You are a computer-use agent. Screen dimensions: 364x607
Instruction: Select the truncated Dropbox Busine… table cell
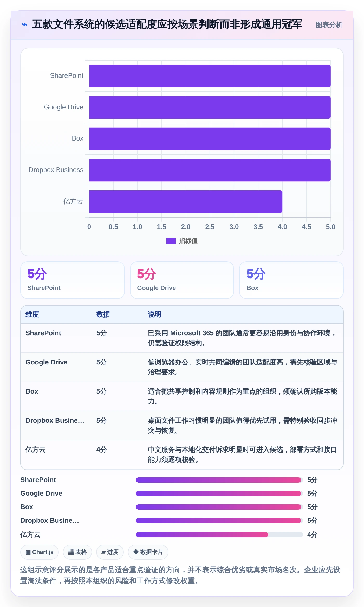click(x=55, y=420)
